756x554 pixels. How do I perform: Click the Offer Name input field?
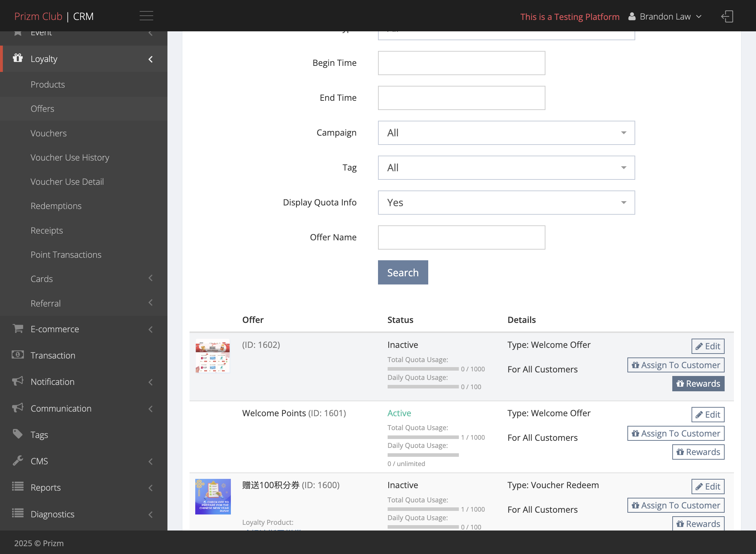[461, 237]
